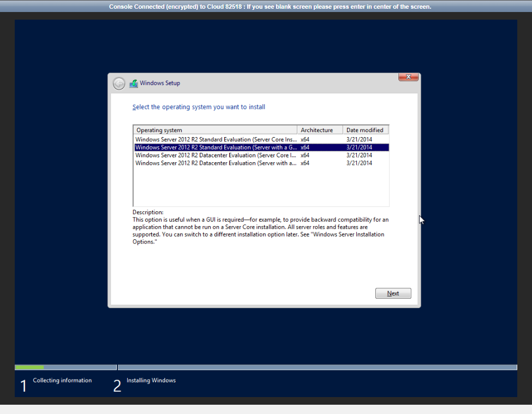Select Standard Evaluation Server Core row

(261, 139)
